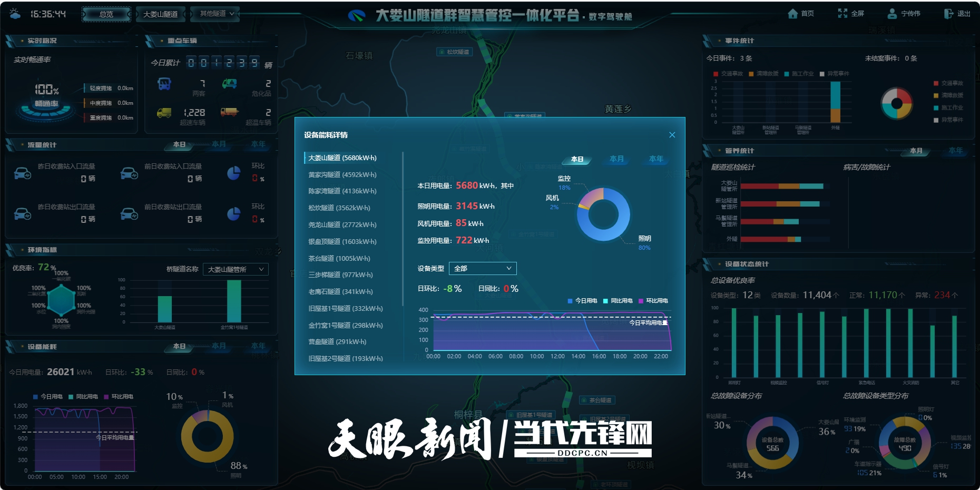Screen dimensions: 980x490
Task: Toggle 清障救援 legend above event bar chart
Action: (x=763, y=74)
